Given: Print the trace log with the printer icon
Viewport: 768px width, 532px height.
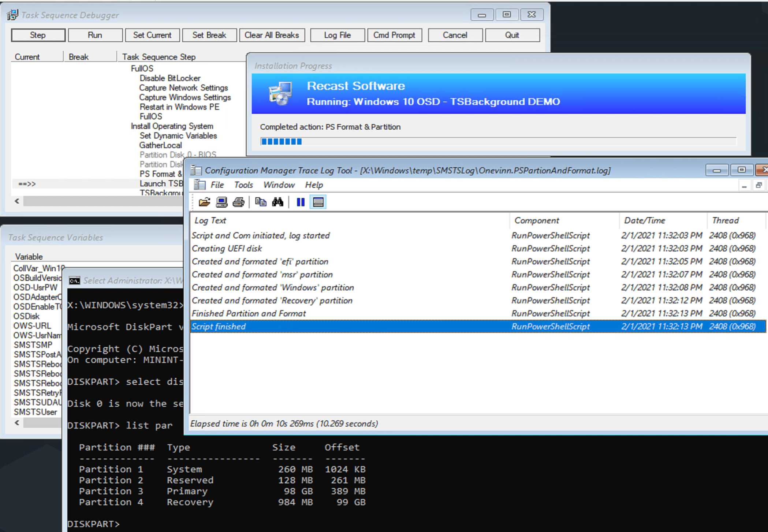Looking at the screenshot, I should [x=238, y=202].
